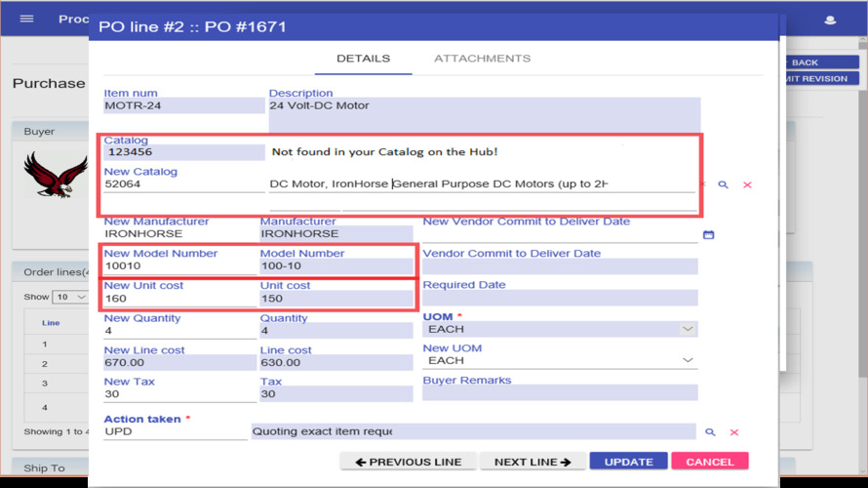Clear the Action taken value with red X
Screen dimensions: 868x488
734,432
